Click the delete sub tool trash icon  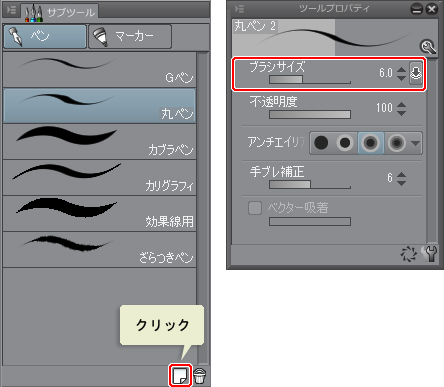pyautogui.click(x=200, y=376)
